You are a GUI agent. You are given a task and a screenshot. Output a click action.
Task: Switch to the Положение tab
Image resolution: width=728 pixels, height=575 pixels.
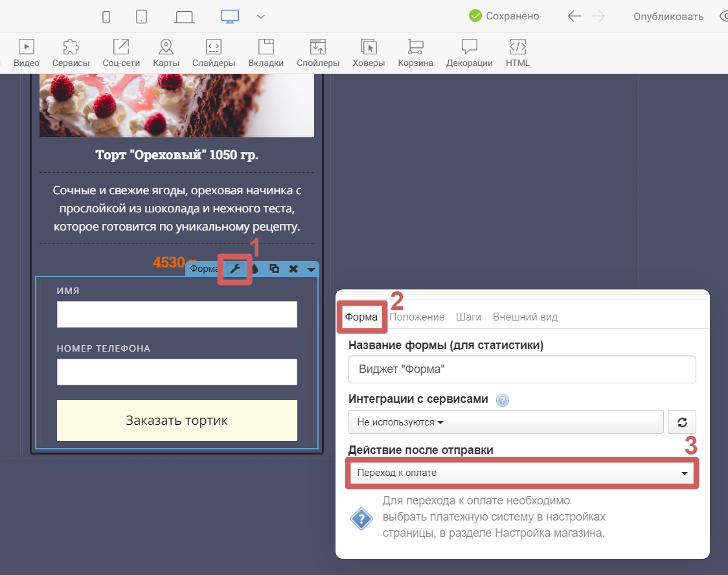[x=417, y=317]
